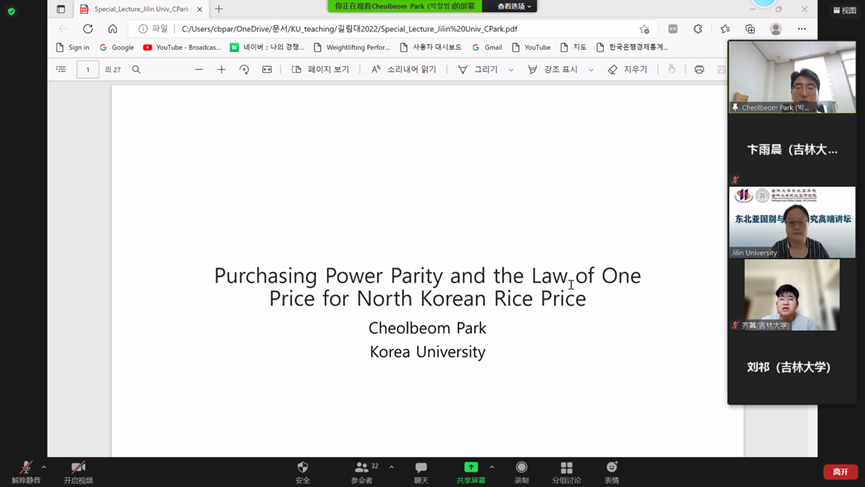Start recording with the 录制 icon

521,468
